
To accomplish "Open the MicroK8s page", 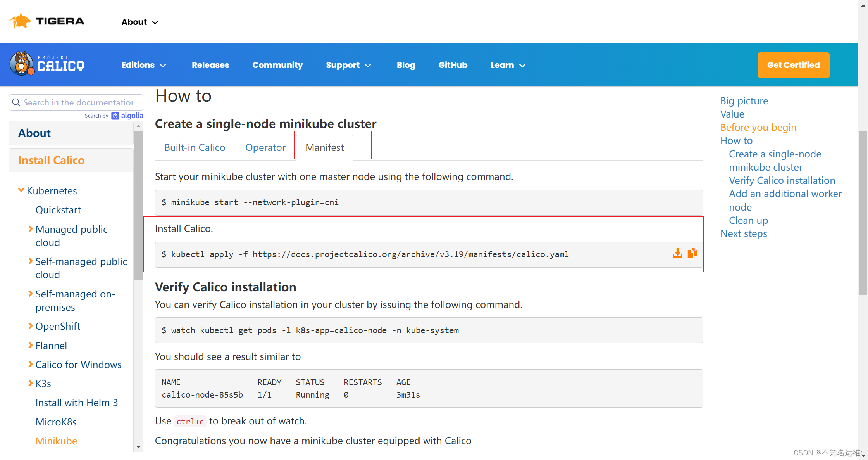I will pyautogui.click(x=56, y=422).
